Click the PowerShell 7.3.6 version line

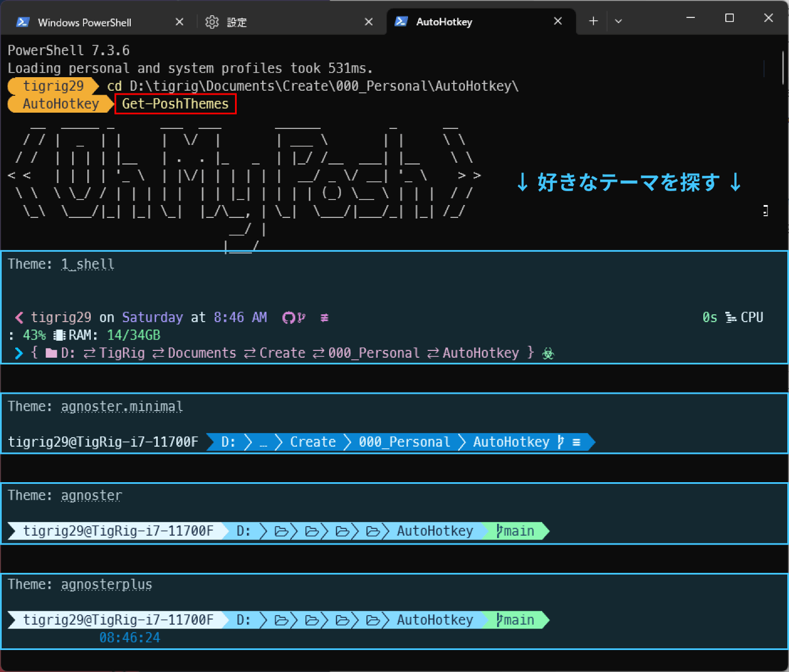(x=69, y=51)
